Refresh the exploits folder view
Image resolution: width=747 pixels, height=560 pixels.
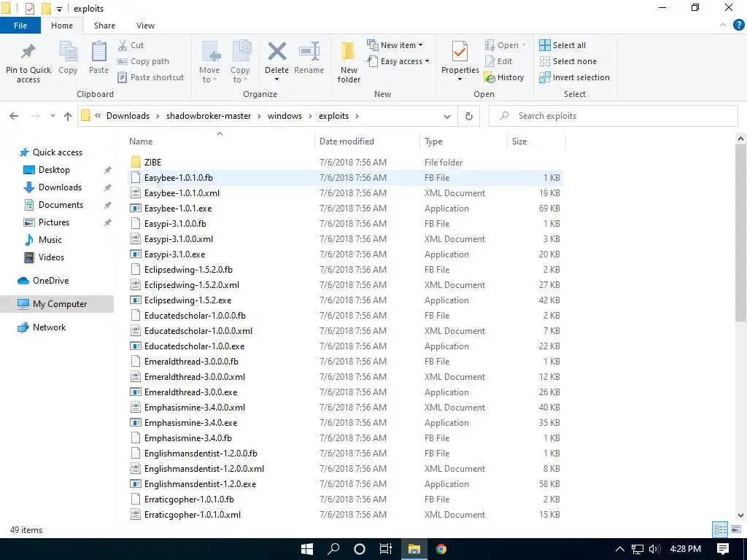(x=469, y=116)
